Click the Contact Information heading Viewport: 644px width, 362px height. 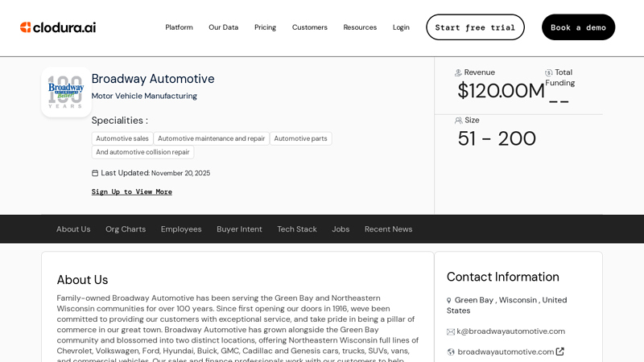click(x=502, y=277)
